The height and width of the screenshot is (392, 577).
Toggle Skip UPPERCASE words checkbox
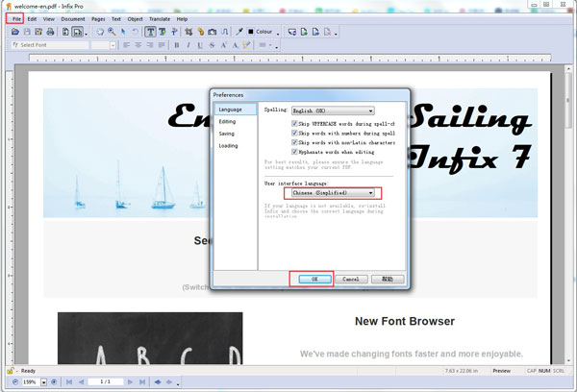coord(294,124)
